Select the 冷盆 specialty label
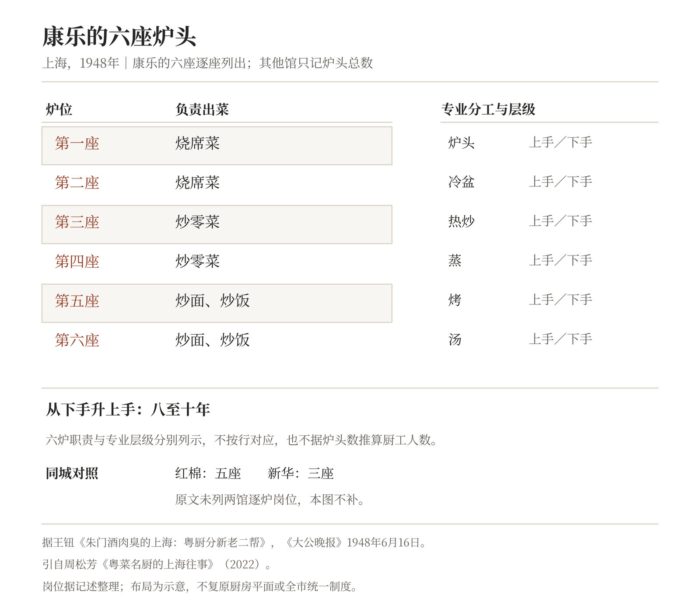This screenshot has height=615, width=700. (x=462, y=182)
